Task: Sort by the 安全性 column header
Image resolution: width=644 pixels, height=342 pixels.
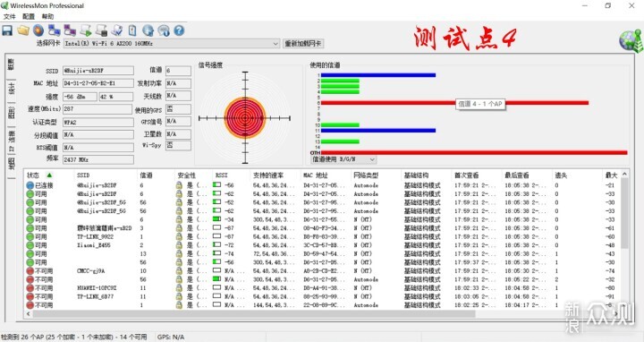Action: coord(186,175)
